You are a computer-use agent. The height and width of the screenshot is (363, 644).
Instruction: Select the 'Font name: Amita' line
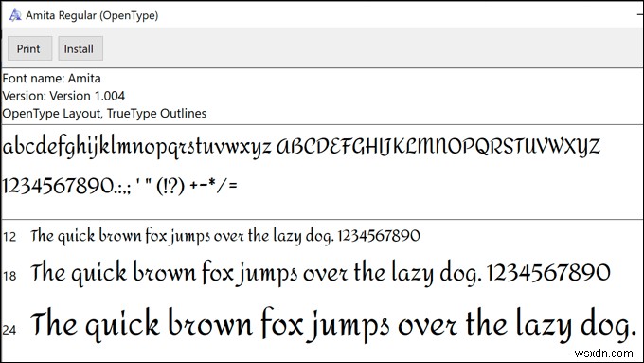(52, 78)
